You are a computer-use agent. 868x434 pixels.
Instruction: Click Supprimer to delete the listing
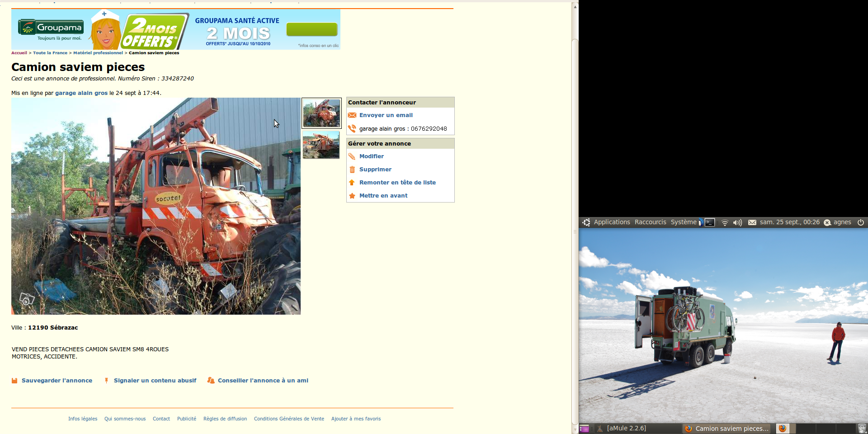coord(375,170)
